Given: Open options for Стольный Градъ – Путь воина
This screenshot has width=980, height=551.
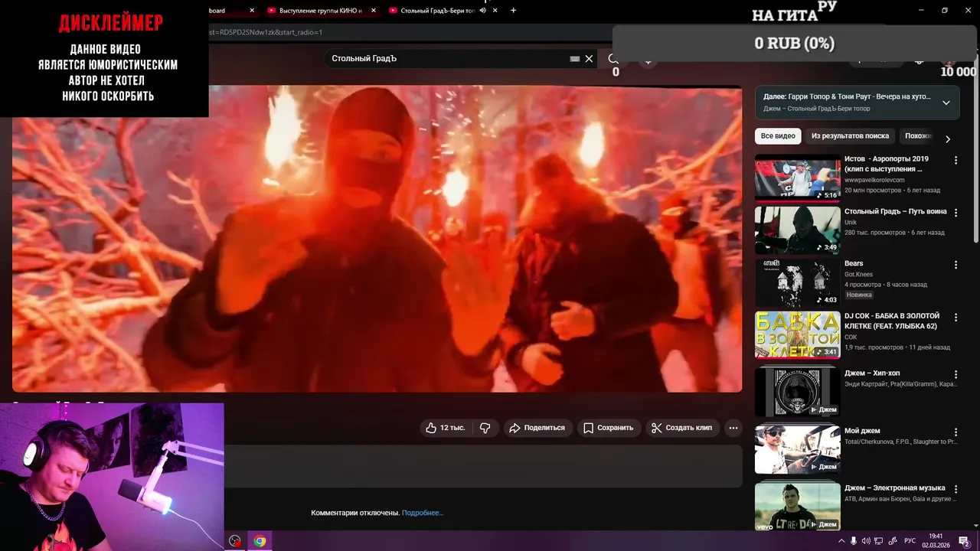Looking at the screenshot, I should pos(955,213).
